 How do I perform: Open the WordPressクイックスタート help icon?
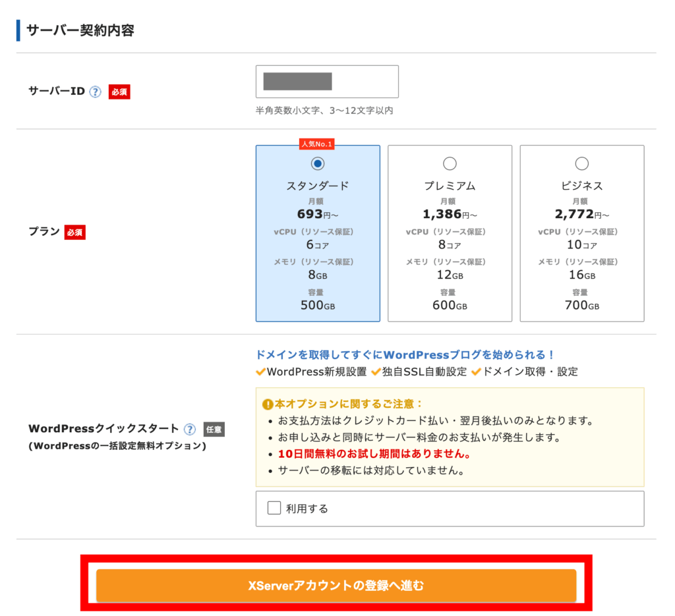click(x=190, y=430)
